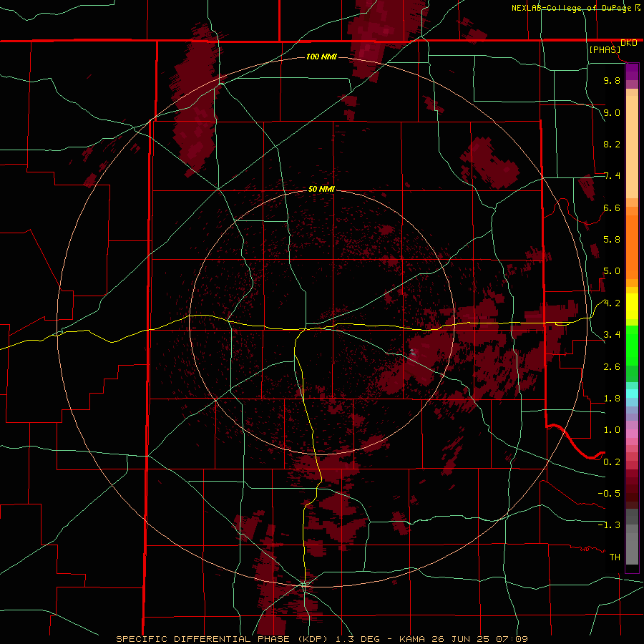Image resolution: width=644 pixels, height=644 pixels.
Task: Select the DKD label above the legend
Action: [x=628, y=42]
